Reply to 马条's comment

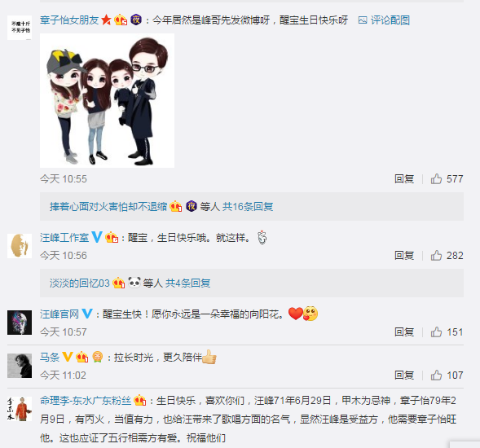tap(404, 376)
